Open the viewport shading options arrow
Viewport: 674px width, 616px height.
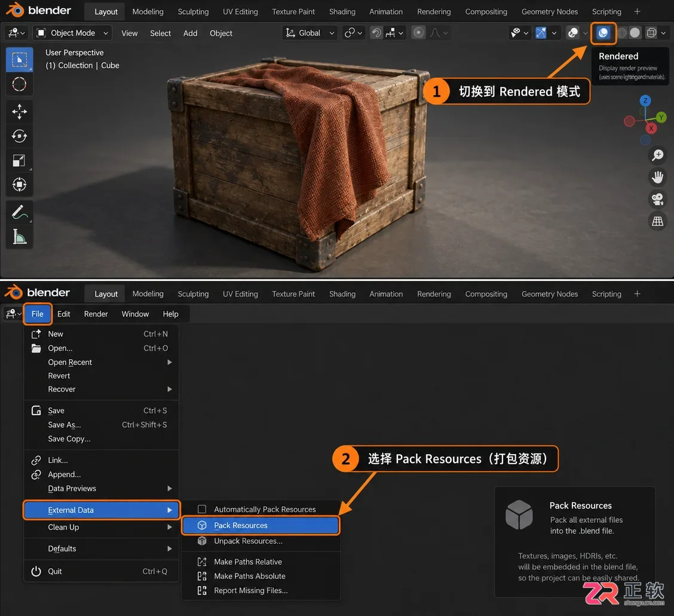663,33
